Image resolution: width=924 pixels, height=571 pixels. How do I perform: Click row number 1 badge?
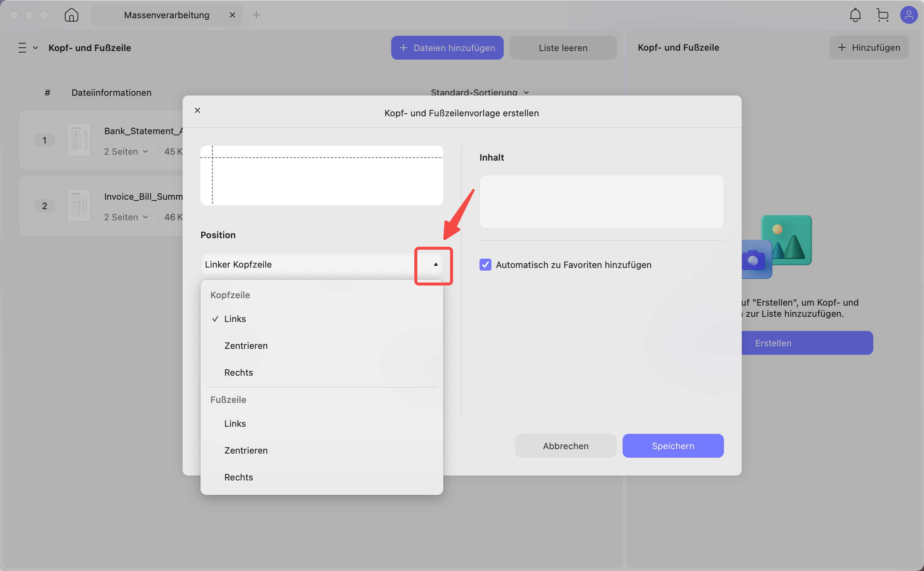(45, 140)
